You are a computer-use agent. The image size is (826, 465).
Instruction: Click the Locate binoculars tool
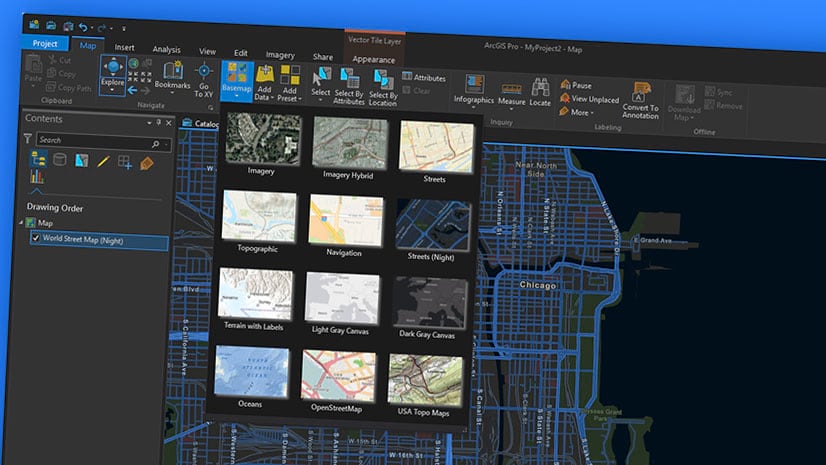pyautogui.click(x=540, y=93)
